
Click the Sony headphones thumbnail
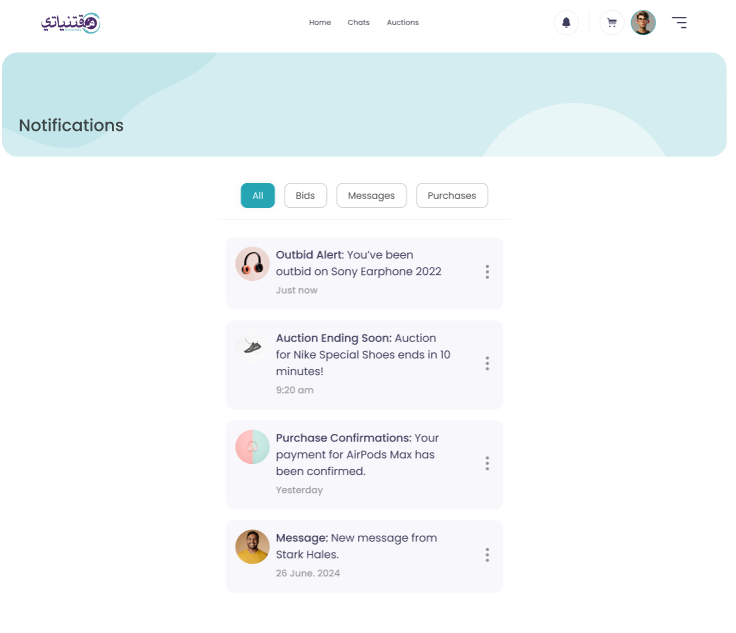tap(253, 264)
